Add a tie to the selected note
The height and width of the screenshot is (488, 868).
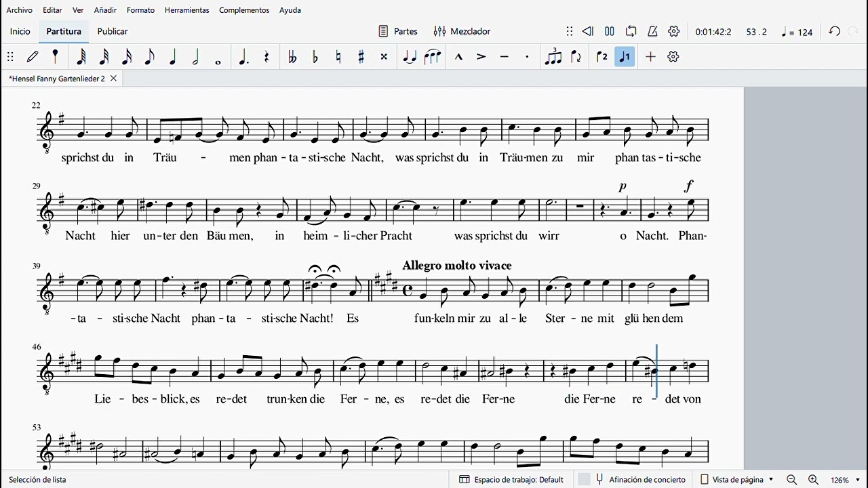410,57
